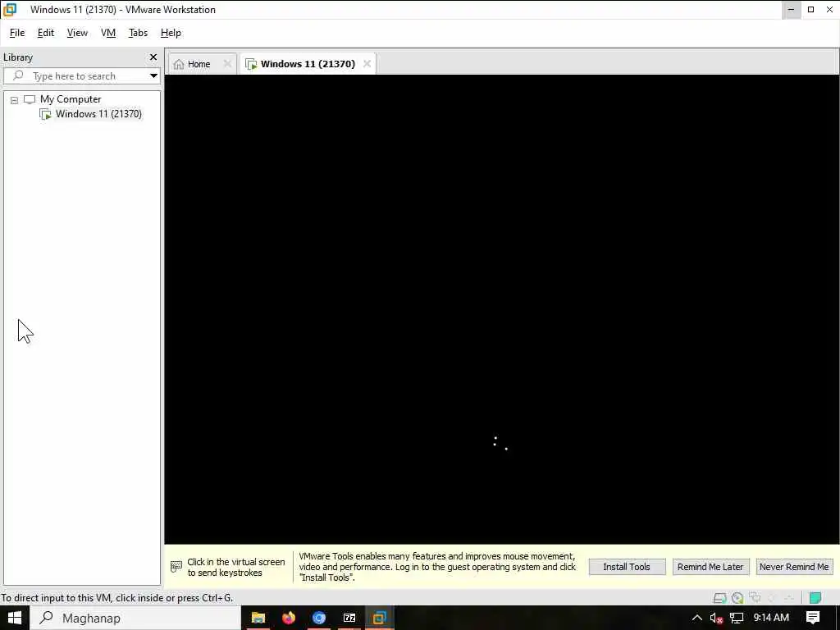Click the green message log status icon
Screen dimensions: 840x630
pos(815,597)
